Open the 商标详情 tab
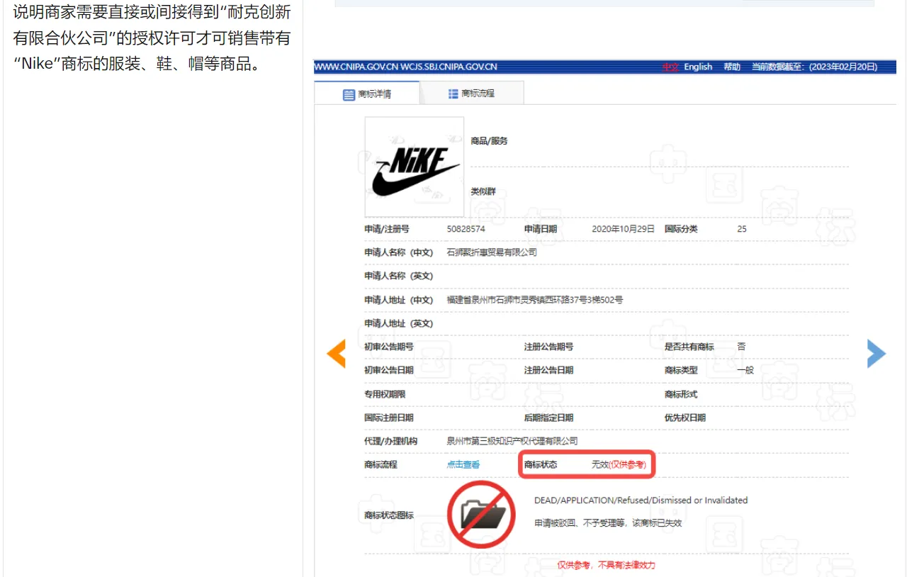The width and height of the screenshot is (924, 577). click(x=367, y=94)
